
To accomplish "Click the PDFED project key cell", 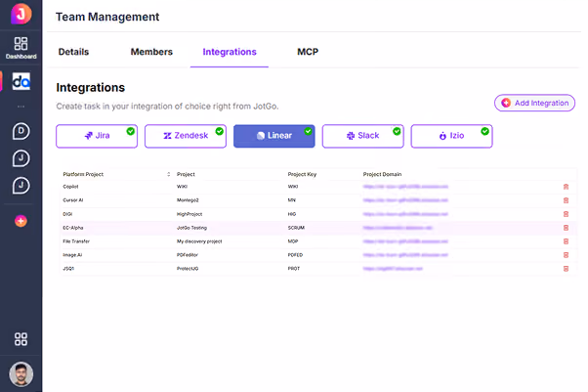I will [x=295, y=255].
